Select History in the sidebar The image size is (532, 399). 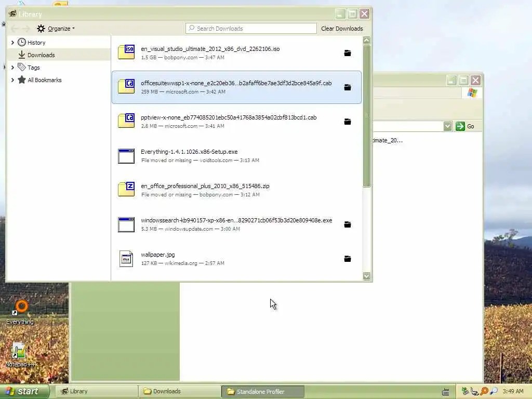pyautogui.click(x=59, y=43)
